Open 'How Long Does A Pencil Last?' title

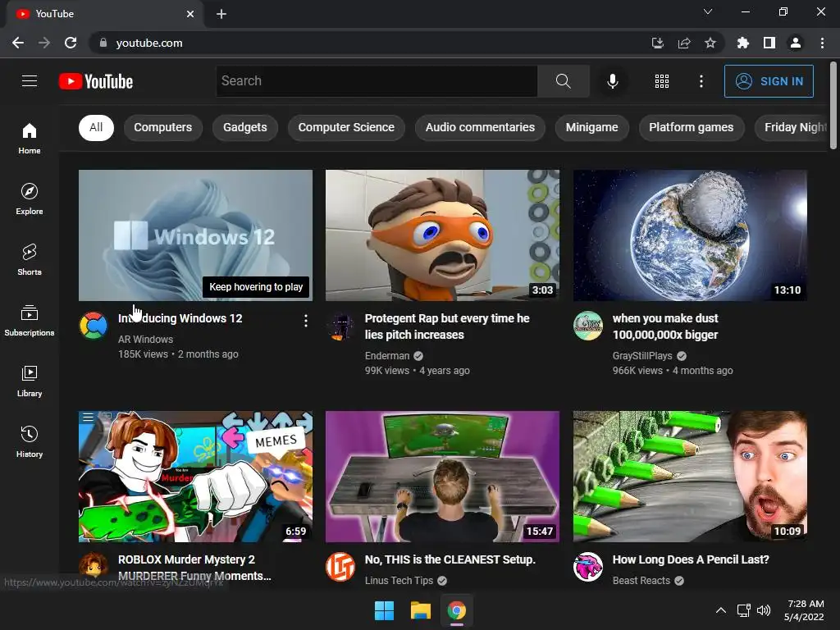pyautogui.click(x=691, y=559)
